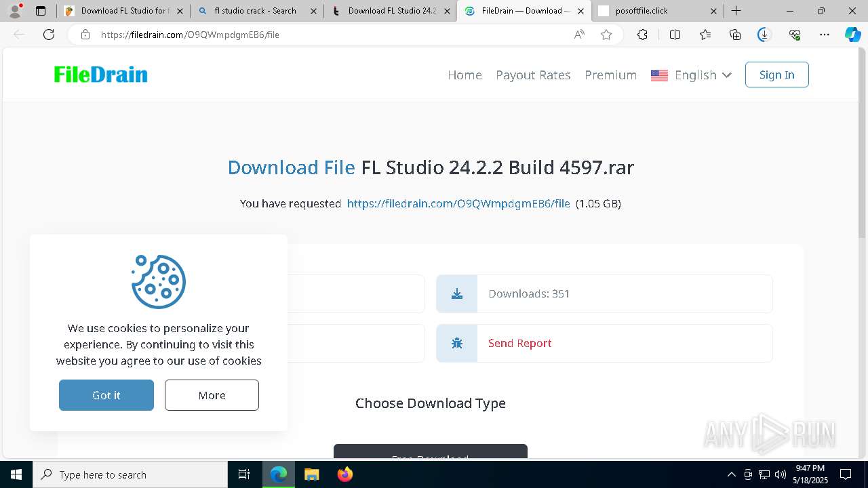Open the Edge profile icon
Viewport: 868px width, 488px height.
[15, 11]
